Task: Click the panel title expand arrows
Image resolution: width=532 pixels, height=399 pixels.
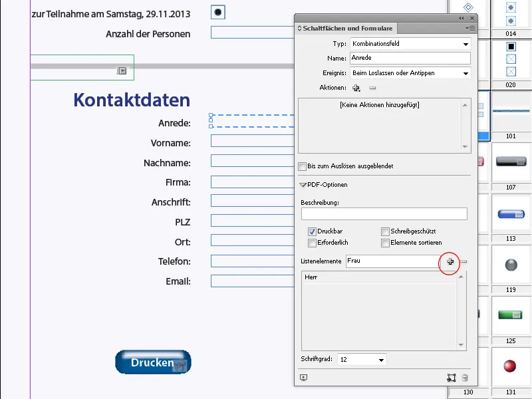Action: [x=300, y=29]
